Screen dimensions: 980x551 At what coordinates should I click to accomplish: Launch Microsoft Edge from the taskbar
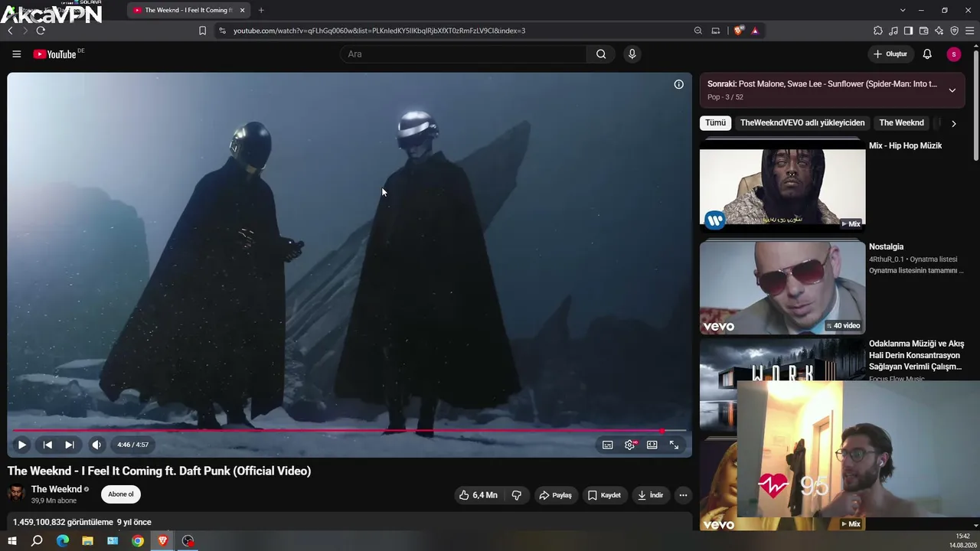[63, 541]
